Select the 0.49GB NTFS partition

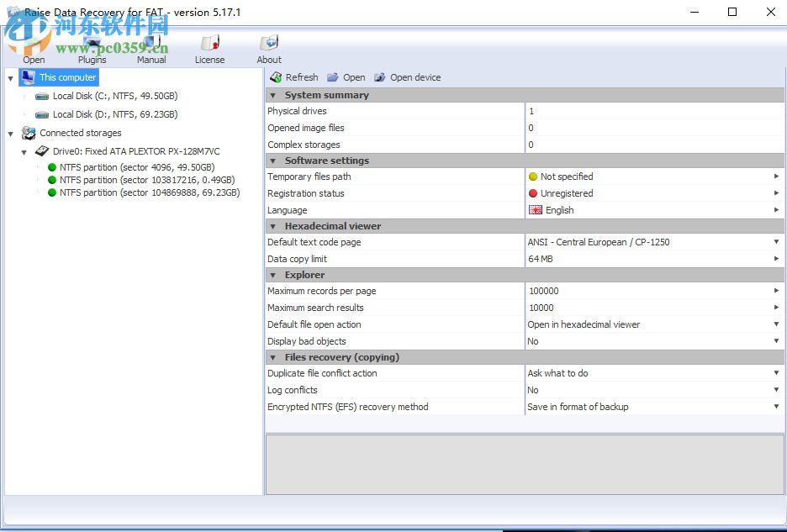tap(147, 180)
